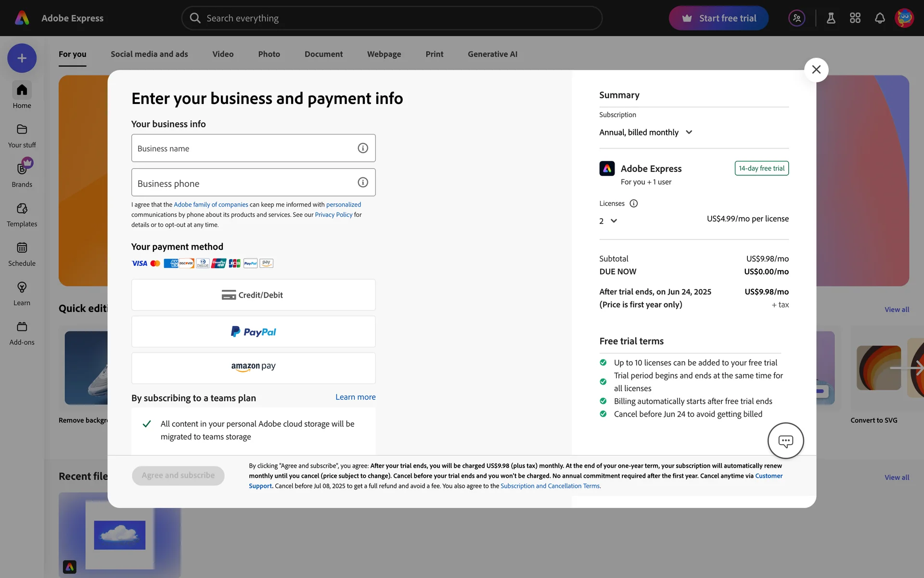Click the Business phone info icon
This screenshot has width=924, height=578.
363,183
